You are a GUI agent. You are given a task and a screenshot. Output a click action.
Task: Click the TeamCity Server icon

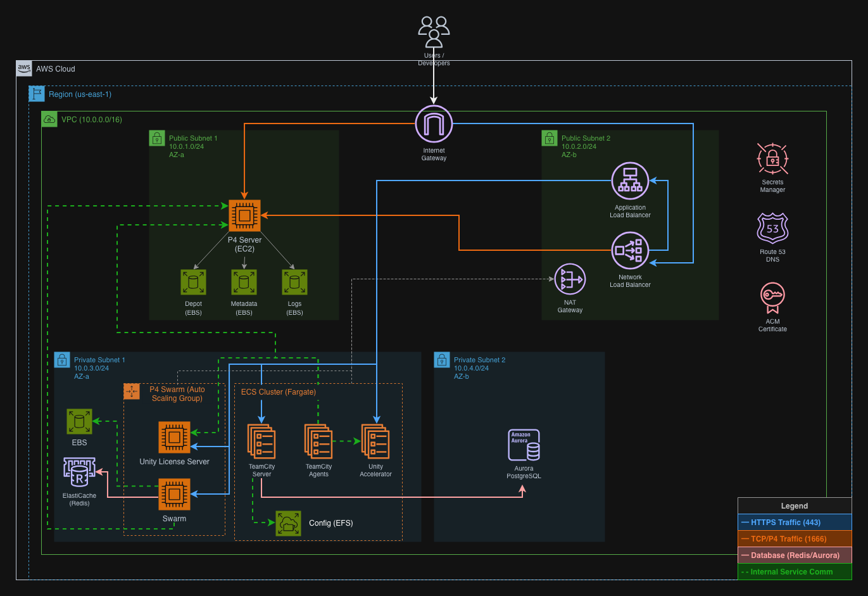(x=261, y=441)
